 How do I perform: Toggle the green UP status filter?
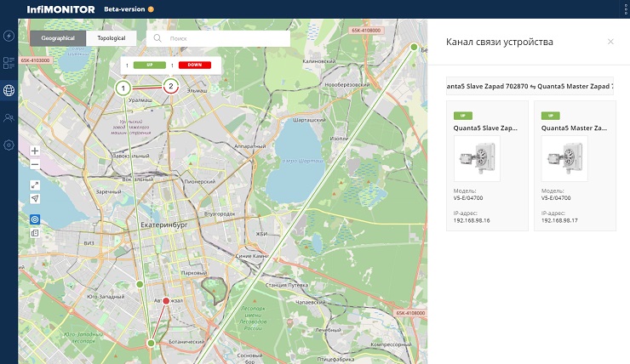point(150,65)
